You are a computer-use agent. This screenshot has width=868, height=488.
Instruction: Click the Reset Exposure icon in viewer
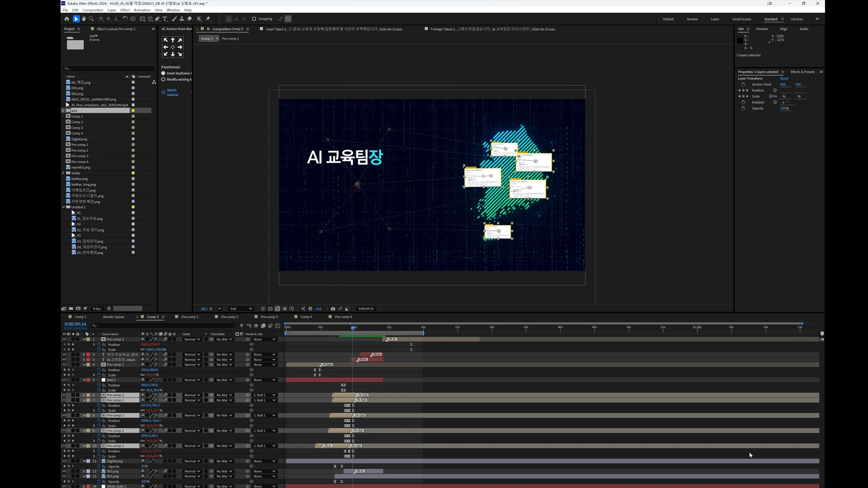(x=310, y=309)
